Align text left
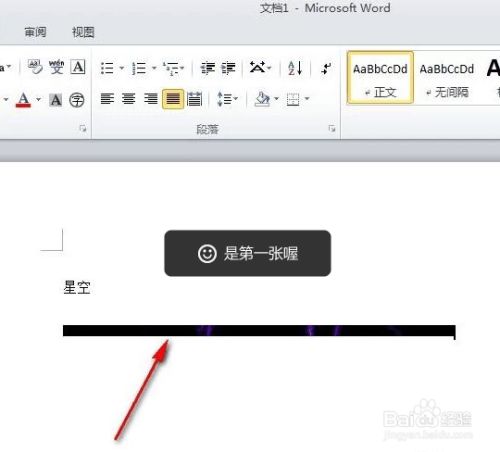 [x=107, y=99]
